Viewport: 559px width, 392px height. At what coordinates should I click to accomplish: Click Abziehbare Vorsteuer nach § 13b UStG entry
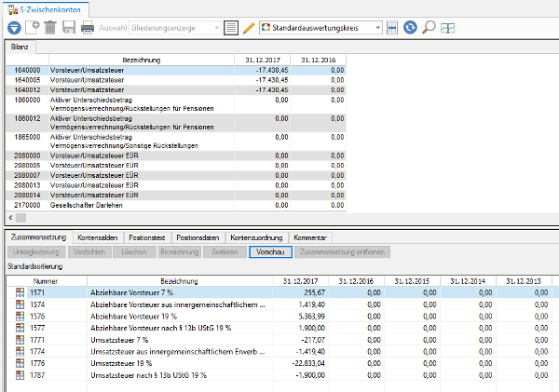click(161, 328)
